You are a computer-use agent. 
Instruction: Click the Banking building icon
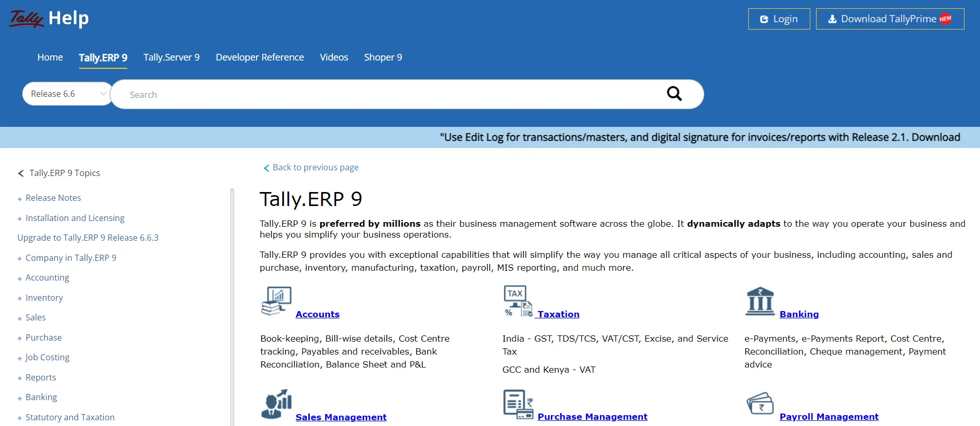pos(760,301)
